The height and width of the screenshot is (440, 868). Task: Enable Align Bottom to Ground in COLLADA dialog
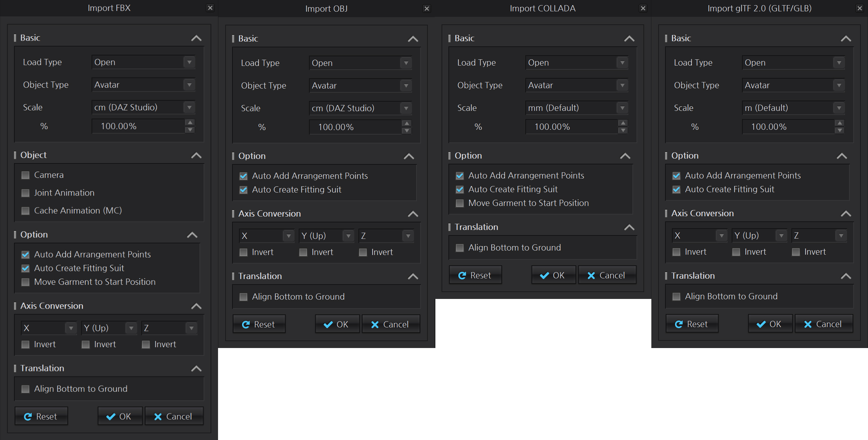(x=460, y=248)
